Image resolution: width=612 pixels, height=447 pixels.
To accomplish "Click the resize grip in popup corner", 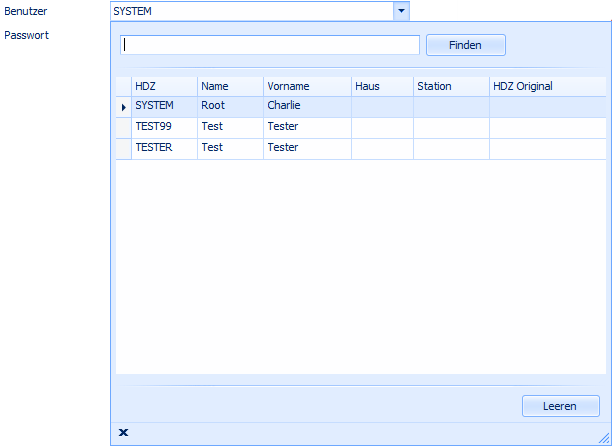I will [603, 436].
